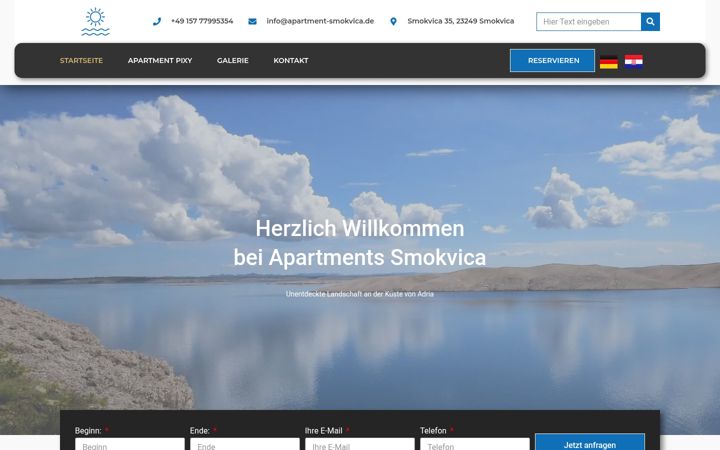Click the 'Unentdeckte Landschaft an der Küste' subtitle
720x450 pixels.
tap(360, 294)
